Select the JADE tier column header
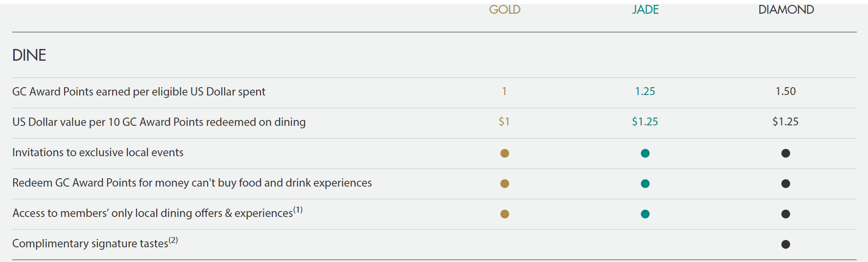This screenshot has width=868, height=262. (645, 9)
